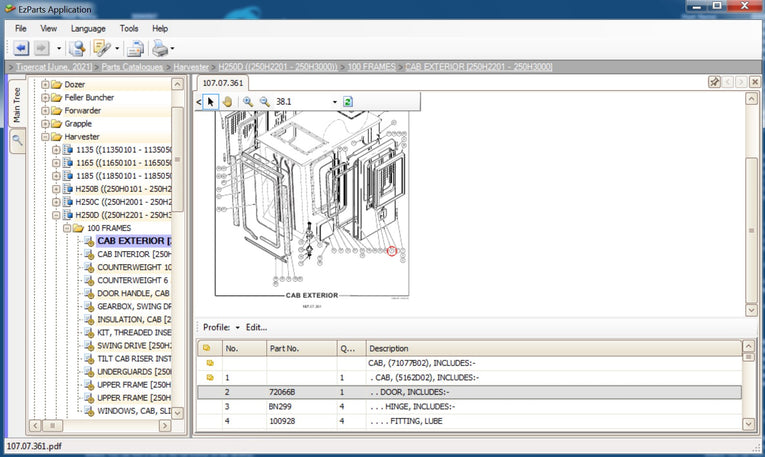Click the Edit... profile button
This screenshot has height=457, width=765.
(x=257, y=327)
